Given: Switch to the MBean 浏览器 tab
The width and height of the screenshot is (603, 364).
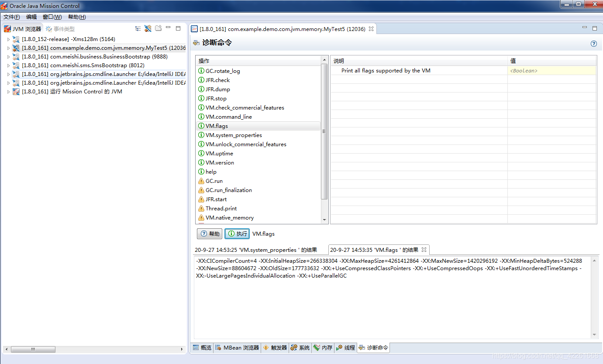Looking at the screenshot, I should (x=237, y=347).
